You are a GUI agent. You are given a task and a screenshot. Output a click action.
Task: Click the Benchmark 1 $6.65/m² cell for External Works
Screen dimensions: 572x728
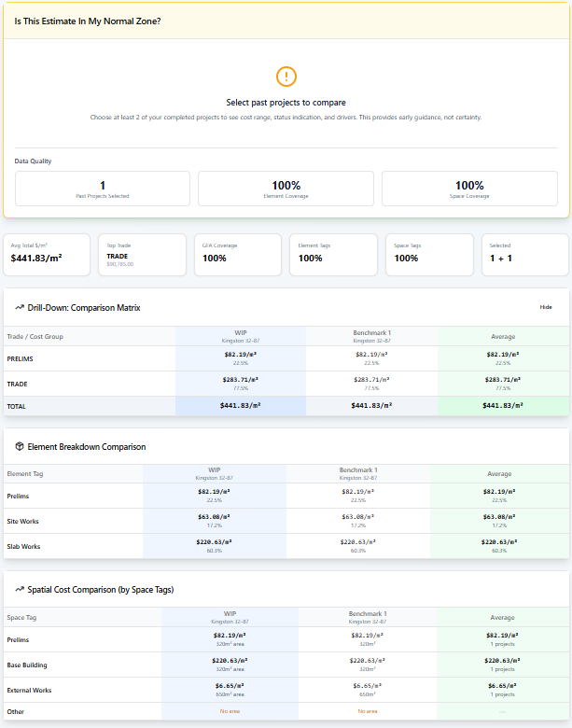(x=368, y=690)
